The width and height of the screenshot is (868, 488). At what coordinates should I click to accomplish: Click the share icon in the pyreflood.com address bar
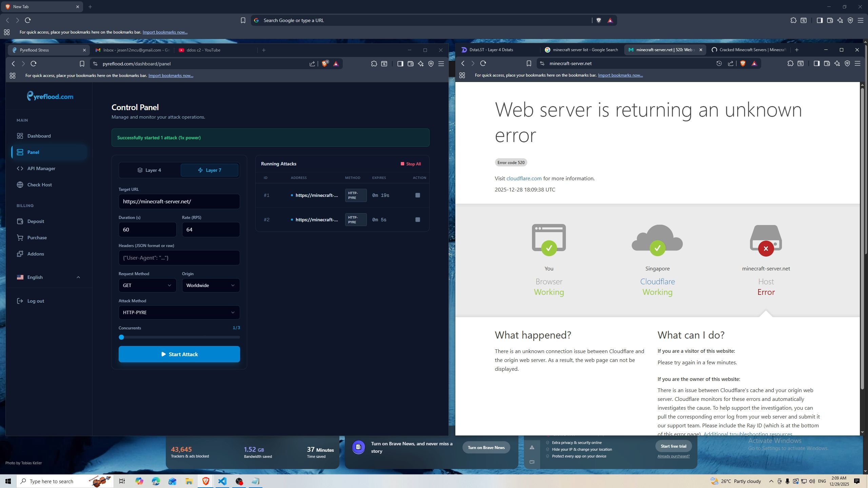312,64
